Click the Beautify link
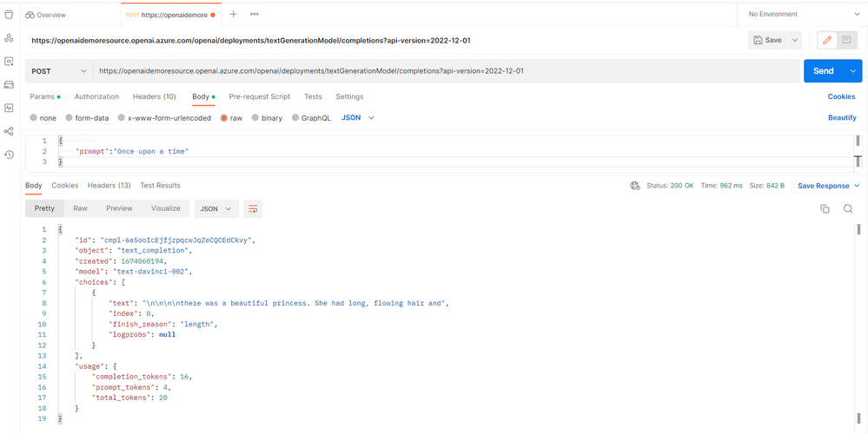This screenshot has height=434, width=868. [842, 118]
